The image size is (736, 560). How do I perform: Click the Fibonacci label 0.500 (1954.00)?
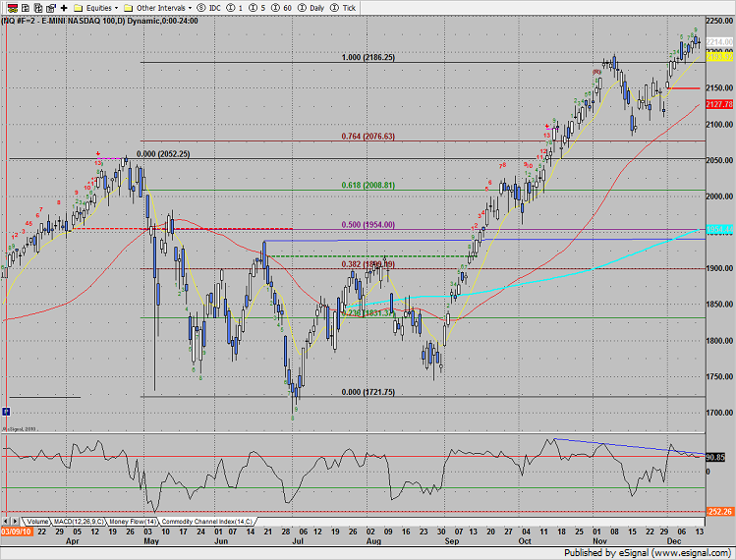368,224
